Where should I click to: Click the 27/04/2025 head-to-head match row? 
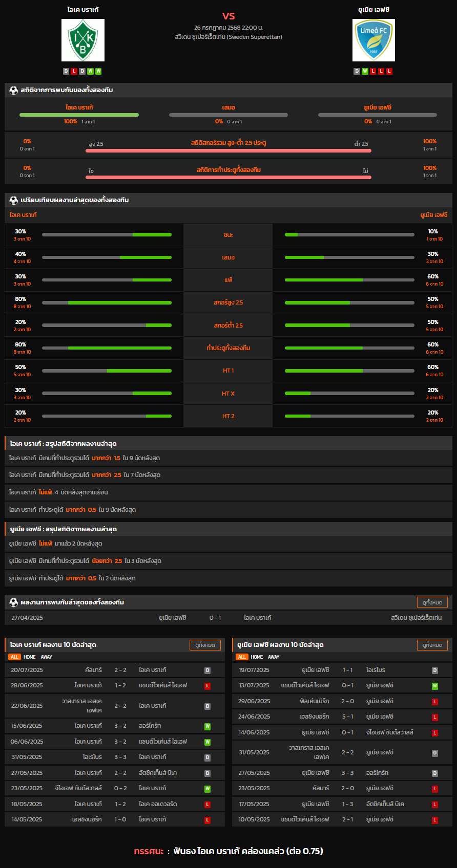tap(228, 618)
